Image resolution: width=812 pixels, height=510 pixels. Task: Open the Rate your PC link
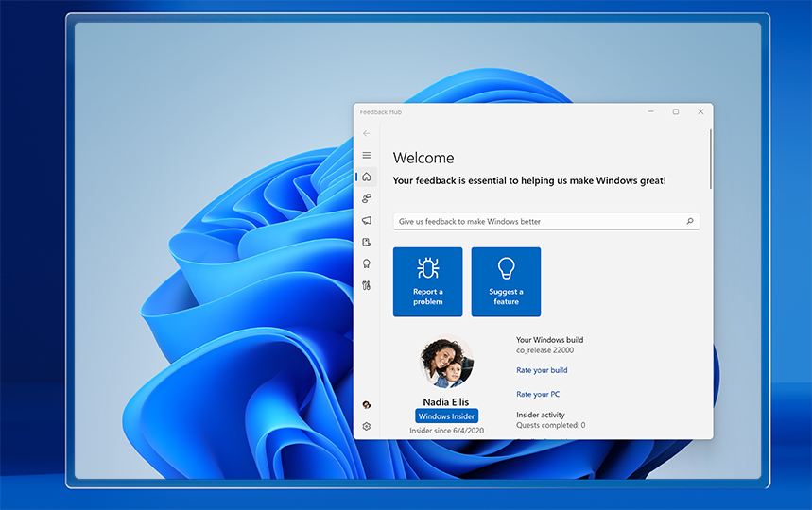(x=538, y=394)
